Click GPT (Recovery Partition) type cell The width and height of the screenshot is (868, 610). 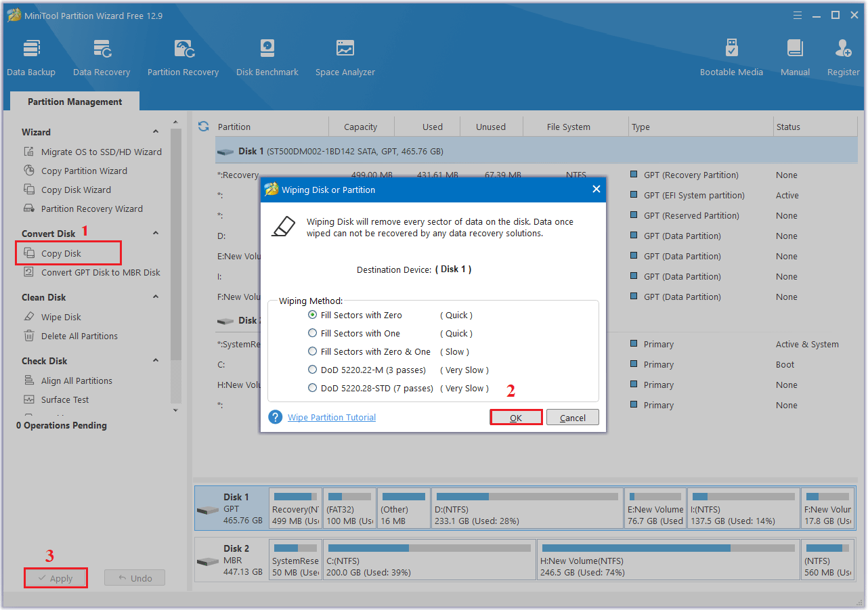691,175
